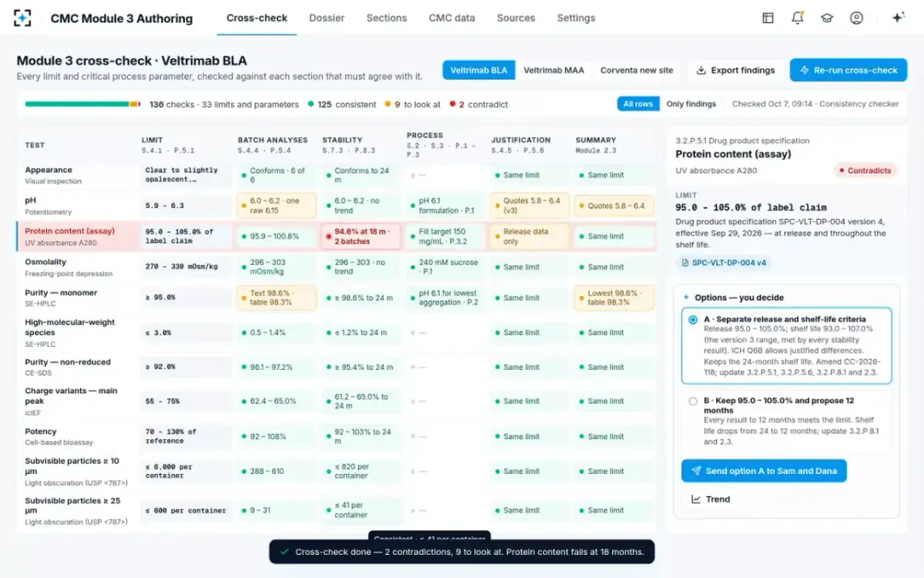Launch the AI sparkle assistant icon
This screenshot has width=924, height=578.
point(898,18)
